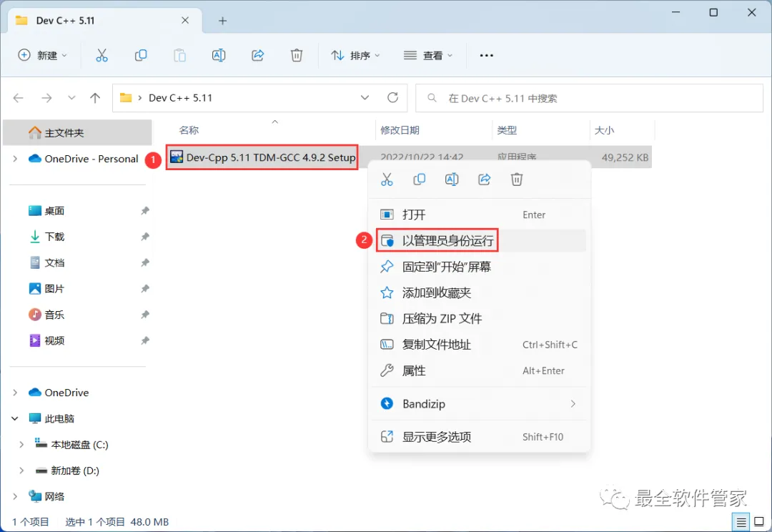Choose 以管理员身份运行 menu entry

[479, 240]
